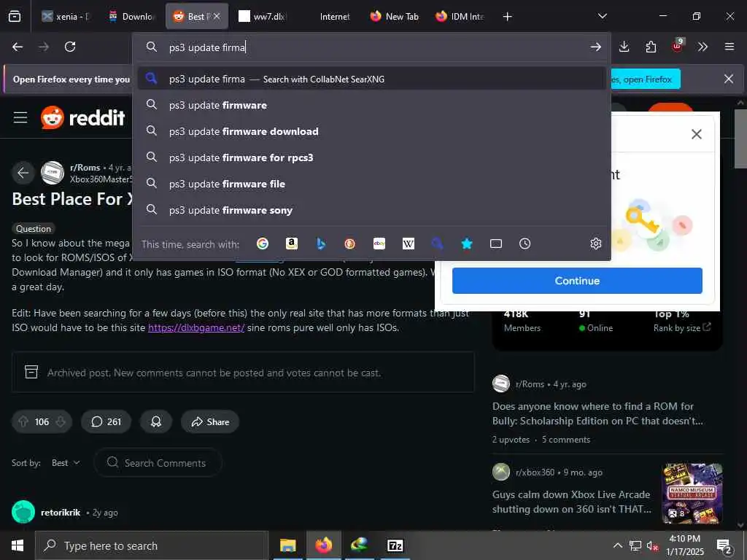Open the Bully Scholarship Edition ROM post

tap(597, 413)
